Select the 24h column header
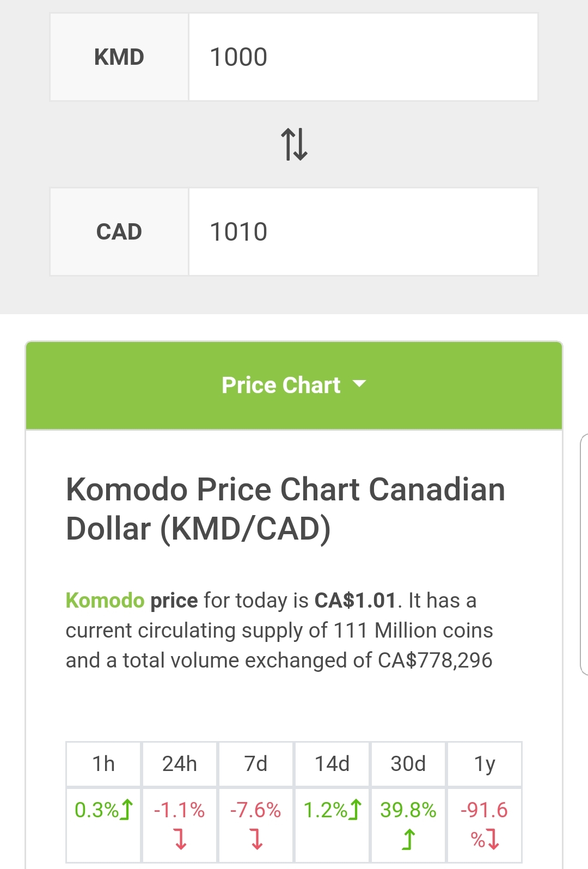This screenshot has height=869, width=588. (x=180, y=764)
